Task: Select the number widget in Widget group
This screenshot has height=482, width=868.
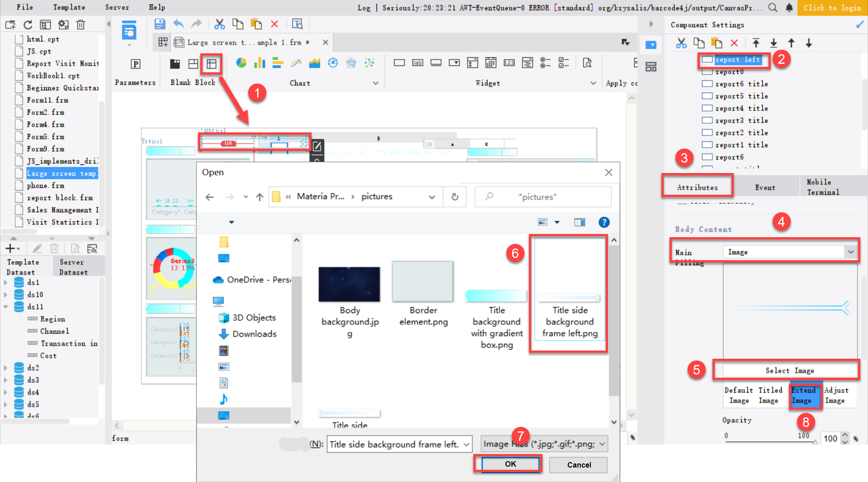Action: [x=509, y=63]
